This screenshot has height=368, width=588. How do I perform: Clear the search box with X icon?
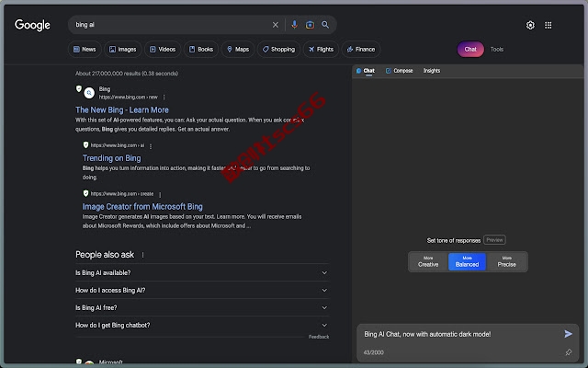click(x=276, y=25)
